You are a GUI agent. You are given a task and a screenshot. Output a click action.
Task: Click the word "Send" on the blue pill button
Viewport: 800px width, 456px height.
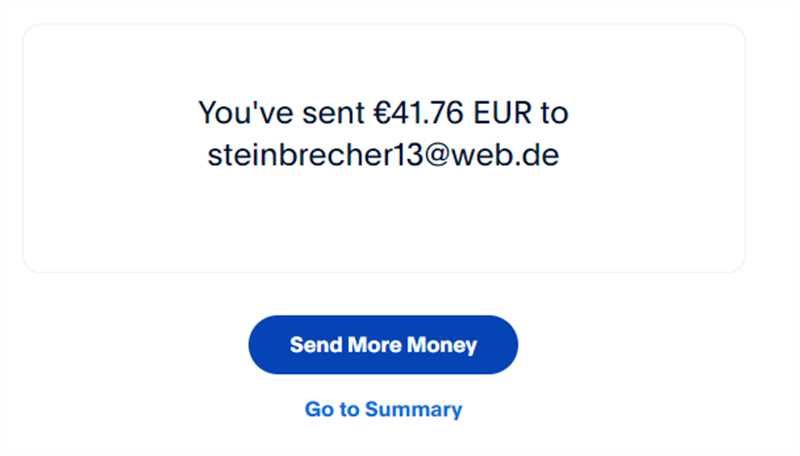click(x=316, y=345)
